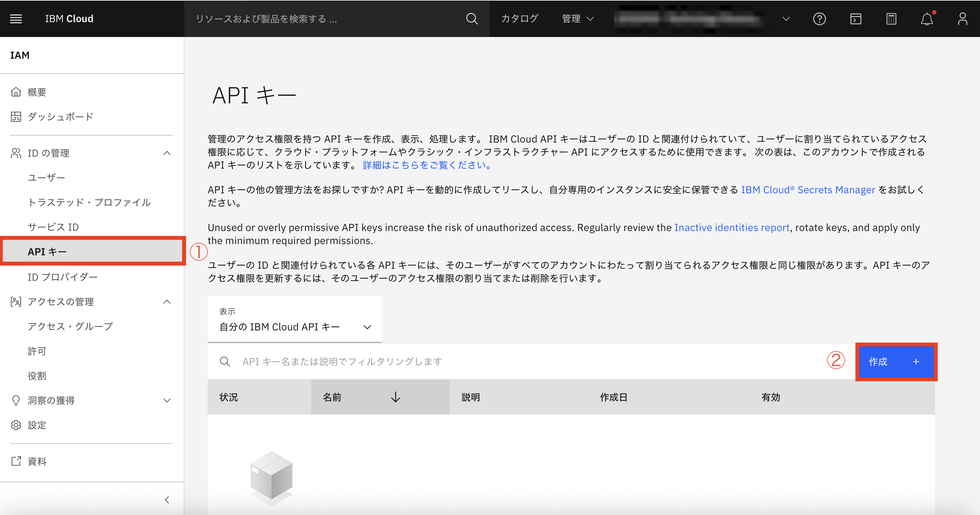Open help via the question mark icon
The height and width of the screenshot is (515, 980).
coord(820,18)
